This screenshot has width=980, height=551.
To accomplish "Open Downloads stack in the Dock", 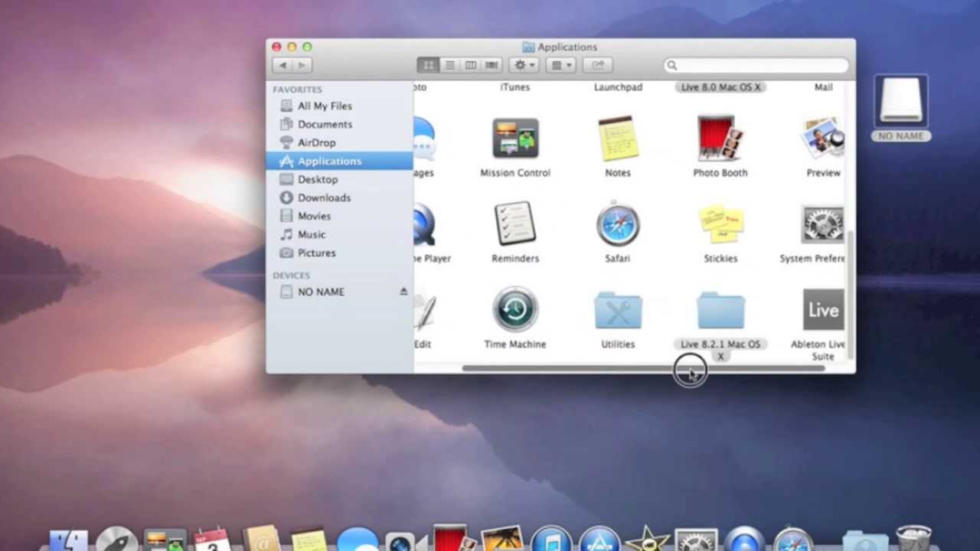I will [864, 540].
